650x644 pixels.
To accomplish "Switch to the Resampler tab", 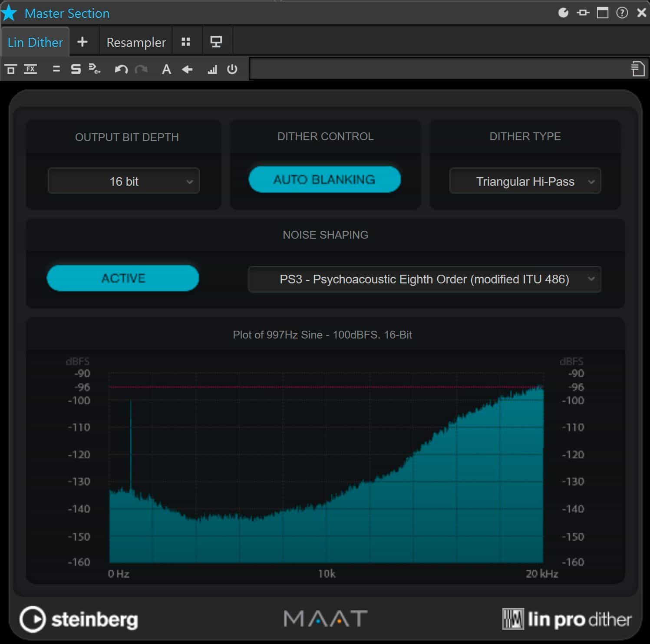I will 135,42.
